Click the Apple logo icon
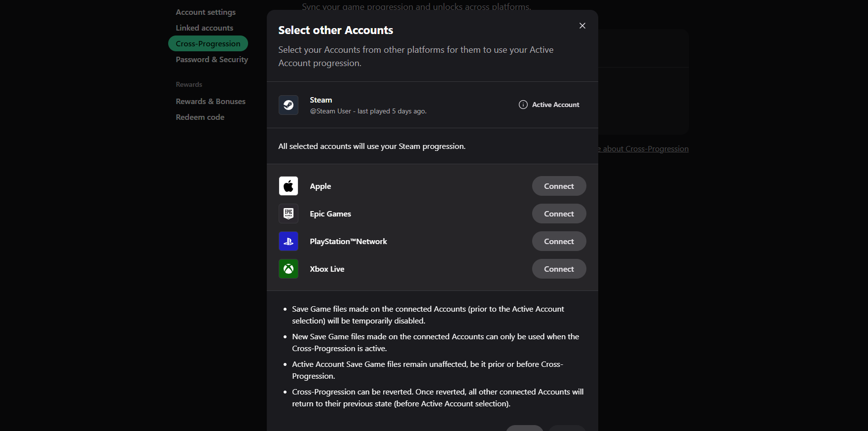 (x=289, y=186)
